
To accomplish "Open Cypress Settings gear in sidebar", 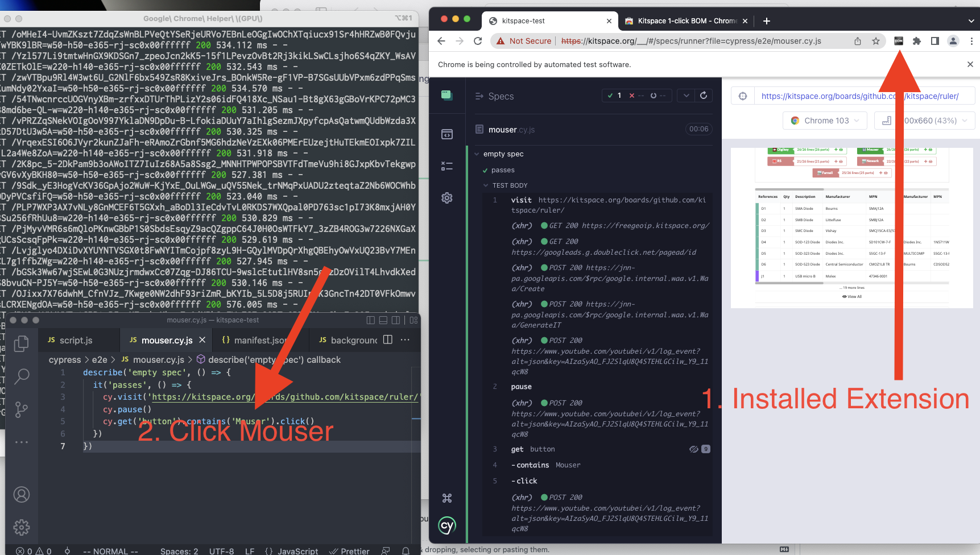I will (447, 198).
